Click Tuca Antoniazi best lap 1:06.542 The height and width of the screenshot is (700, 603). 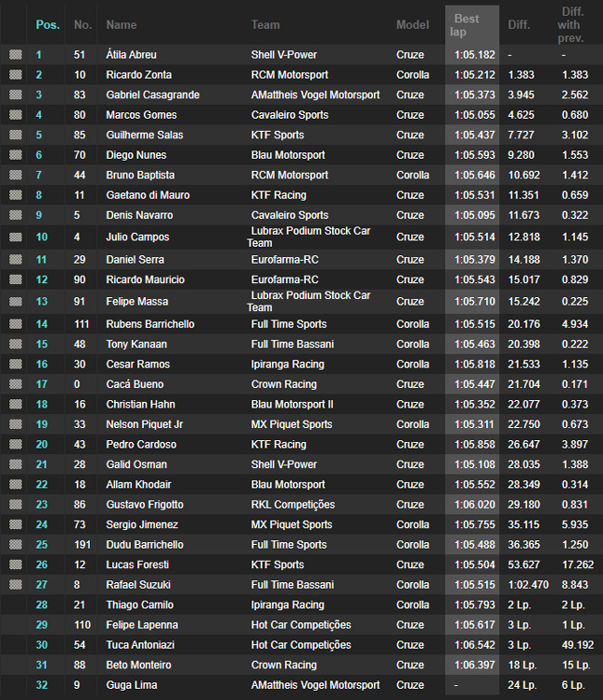475,645
